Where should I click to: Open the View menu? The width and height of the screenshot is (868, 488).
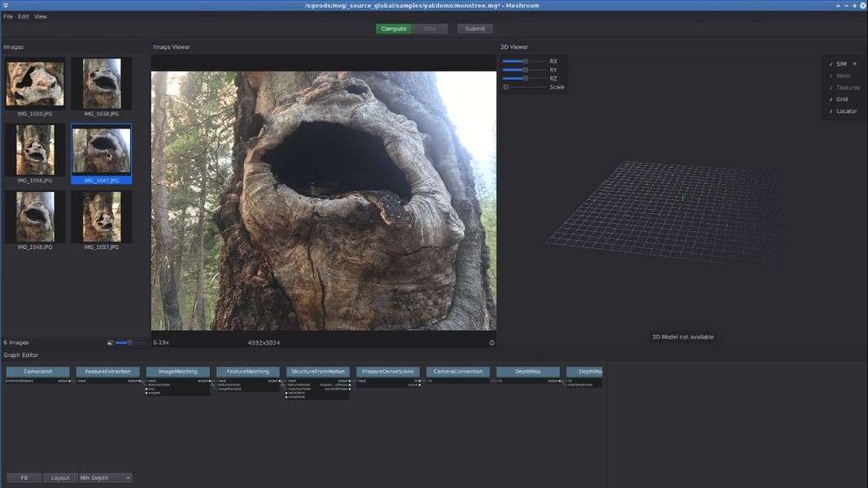[41, 16]
